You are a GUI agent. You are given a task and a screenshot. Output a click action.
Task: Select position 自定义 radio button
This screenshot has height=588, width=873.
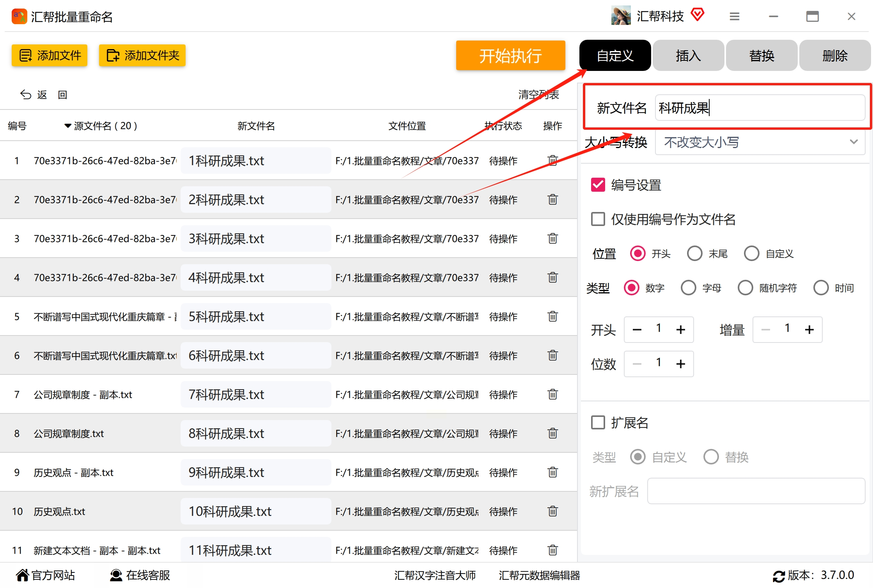[x=752, y=254]
